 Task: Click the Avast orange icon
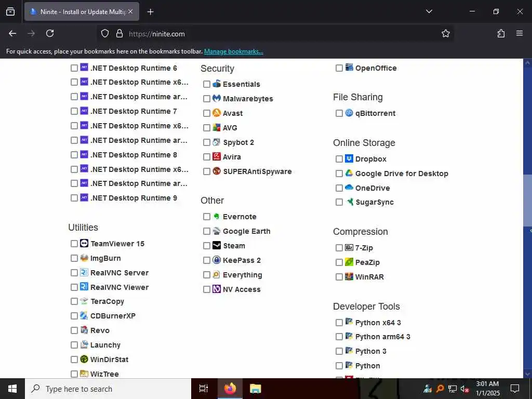[217, 113]
